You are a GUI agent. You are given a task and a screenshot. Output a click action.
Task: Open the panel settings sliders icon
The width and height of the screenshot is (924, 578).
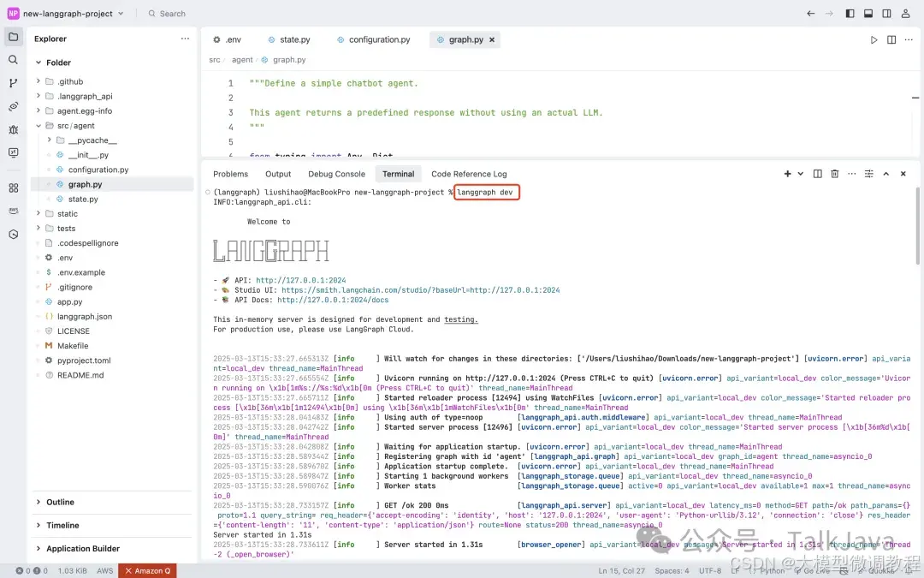point(868,173)
